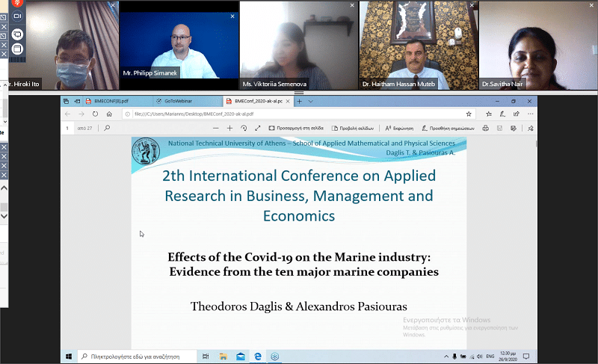Expand the tab list chevron
The image size is (598, 364).
click(311, 101)
